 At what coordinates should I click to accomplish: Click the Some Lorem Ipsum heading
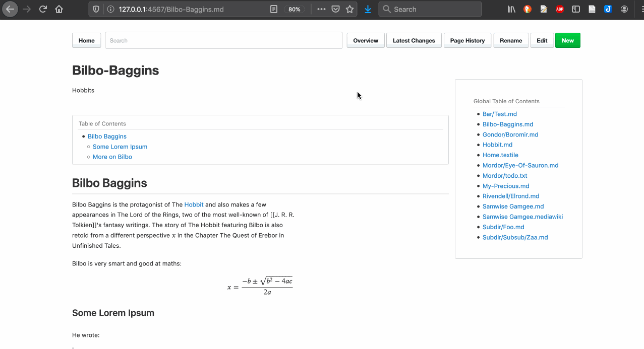113,313
